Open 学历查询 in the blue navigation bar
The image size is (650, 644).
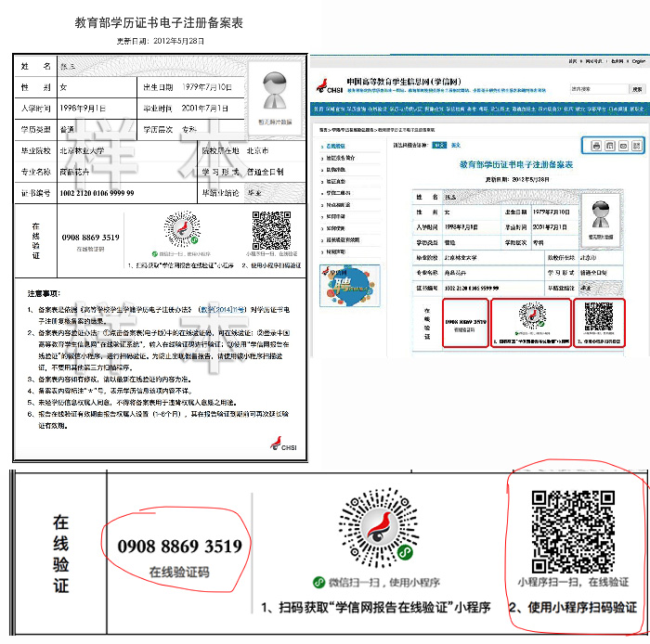click(356, 109)
